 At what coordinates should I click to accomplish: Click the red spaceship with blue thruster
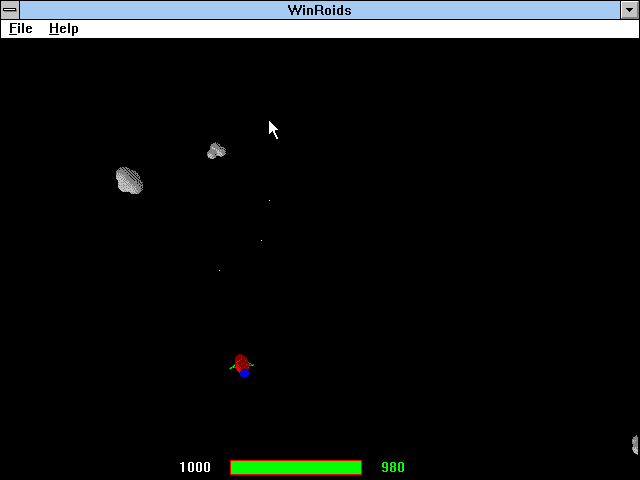(x=242, y=365)
